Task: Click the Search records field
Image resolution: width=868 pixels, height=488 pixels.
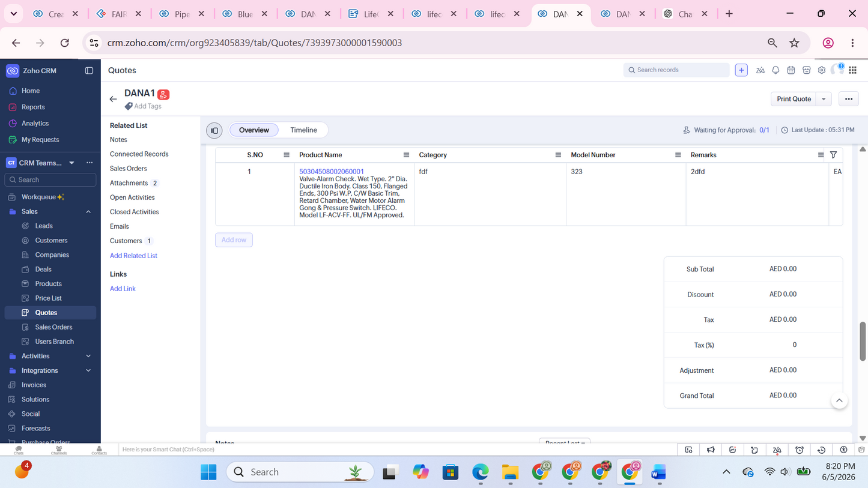Action: point(676,70)
